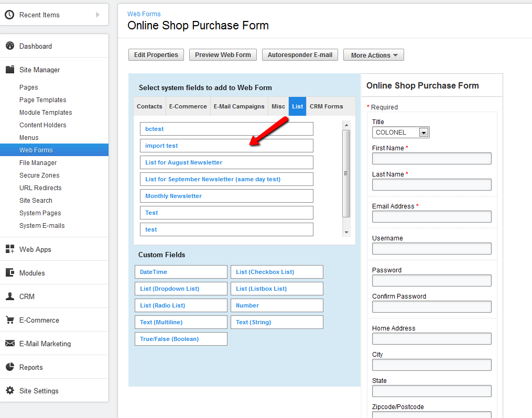Viewport: 532px width, 418px height.
Task: Open the More Actions dropdown
Action: 373,54
